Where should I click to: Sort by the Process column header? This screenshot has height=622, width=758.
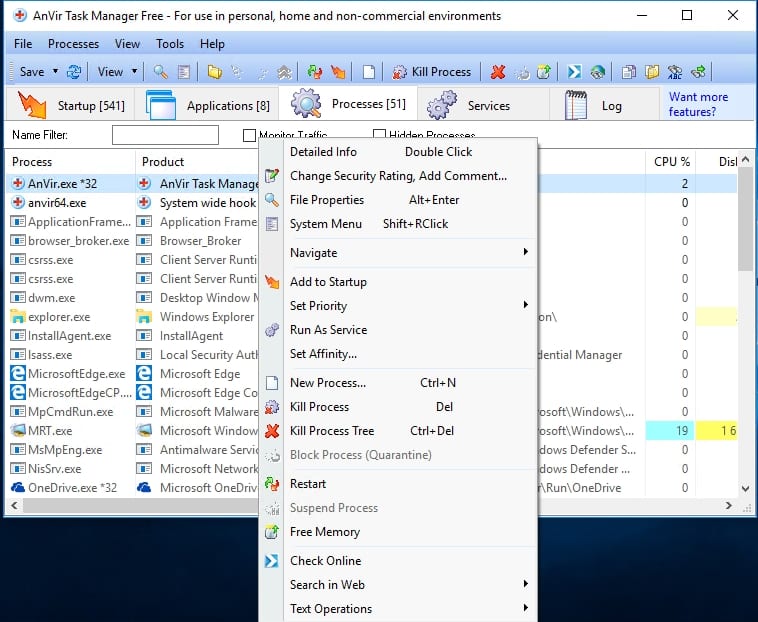71,161
